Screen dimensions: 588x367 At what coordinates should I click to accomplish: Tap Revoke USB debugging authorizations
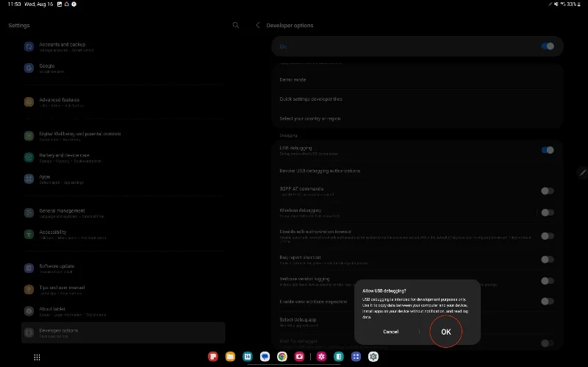417,171
